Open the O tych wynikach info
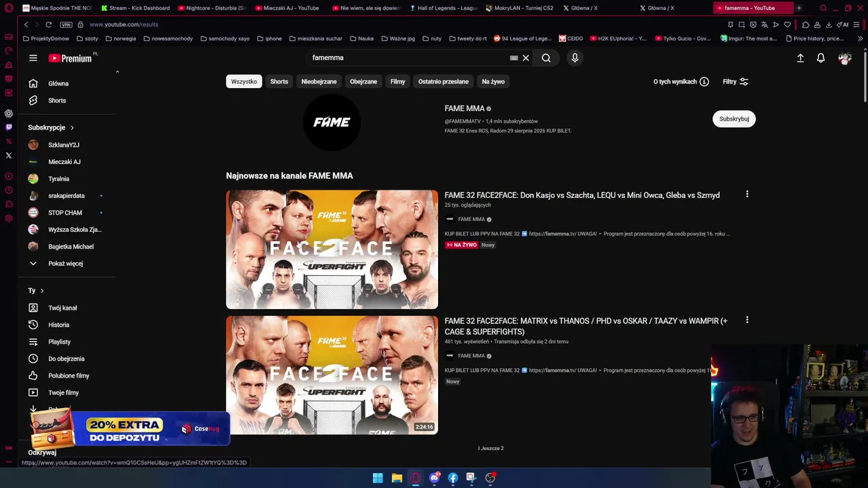 pyautogui.click(x=681, y=81)
